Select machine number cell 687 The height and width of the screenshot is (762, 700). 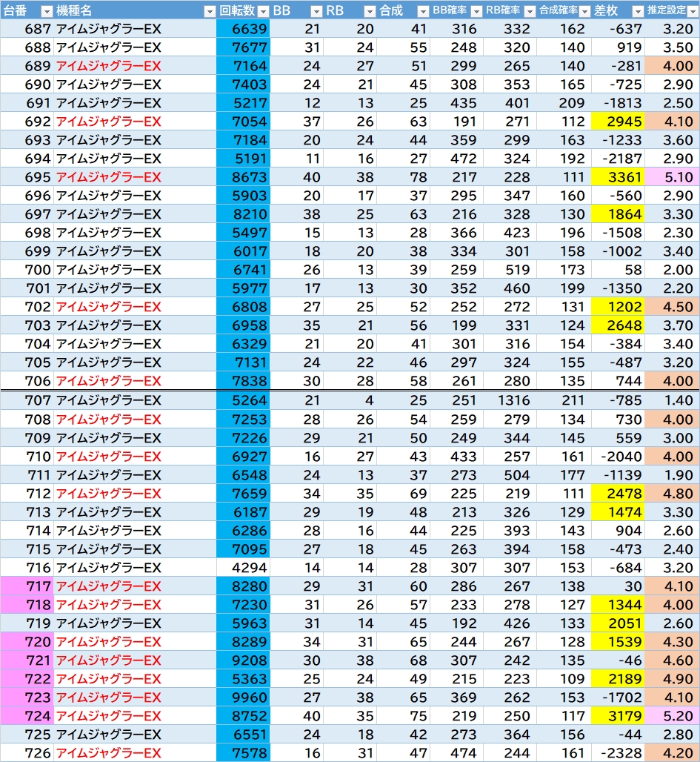tap(27, 29)
